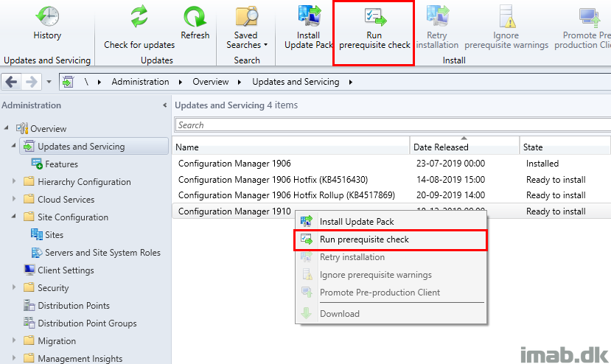Expand breadcrumb arrow after Overview
611x364 pixels.
[240, 82]
